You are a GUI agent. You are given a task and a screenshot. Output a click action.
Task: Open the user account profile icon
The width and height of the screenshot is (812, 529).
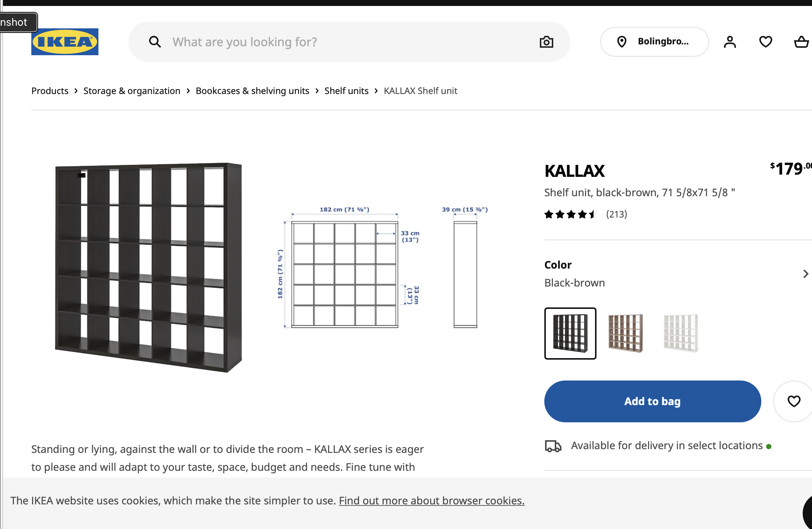coord(730,42)
